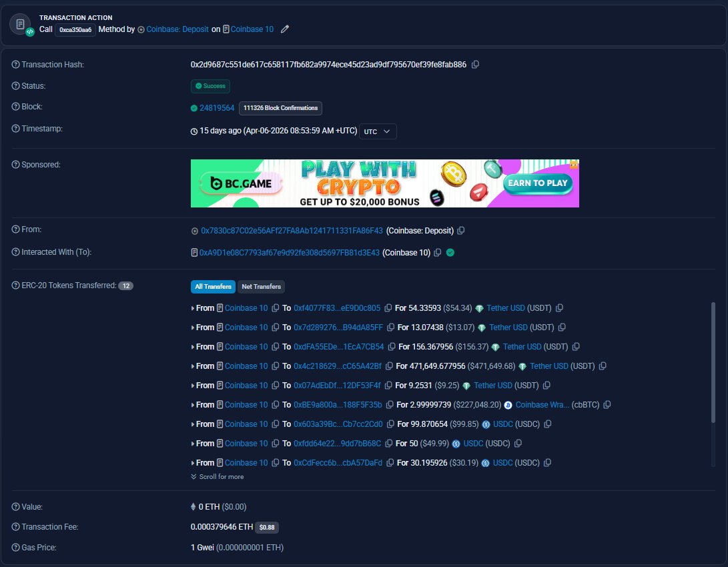The image size is (728, 567).
Task: Click the 0.000379646 ETH fee amount
Action: 222,527
